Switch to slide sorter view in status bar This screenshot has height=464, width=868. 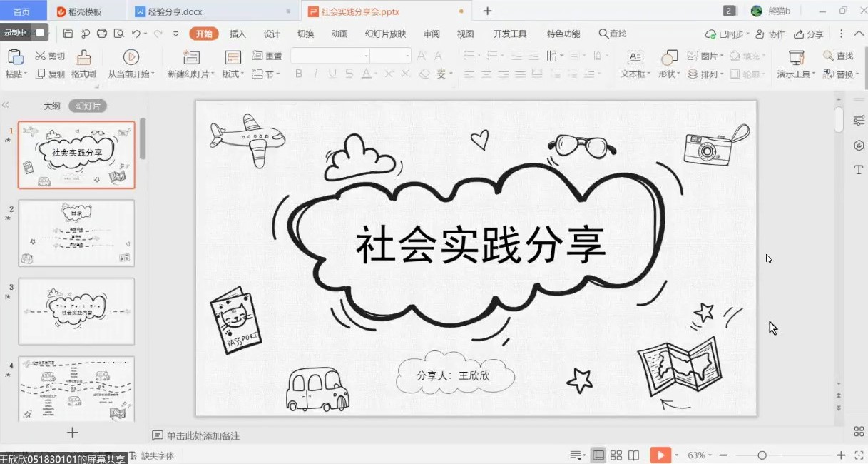tap(616, 455)
